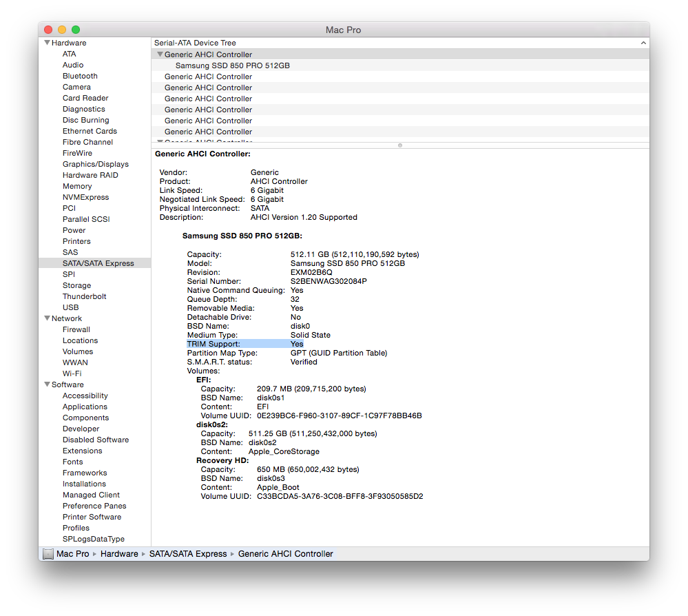Collapse the Software section triangle
Image resolution: width=688 pixels, height=616 pixels.
click(x=47, y=384)
